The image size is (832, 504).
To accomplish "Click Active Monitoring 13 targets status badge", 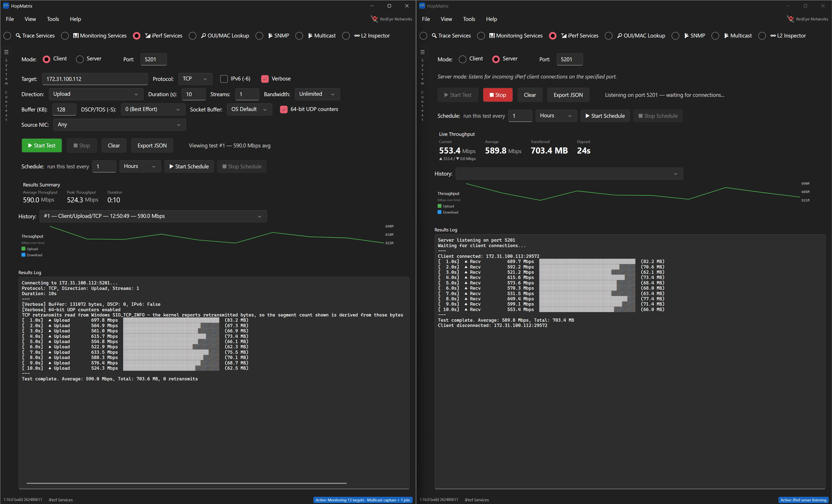I will pyautogui.click(x=363, y=500).
